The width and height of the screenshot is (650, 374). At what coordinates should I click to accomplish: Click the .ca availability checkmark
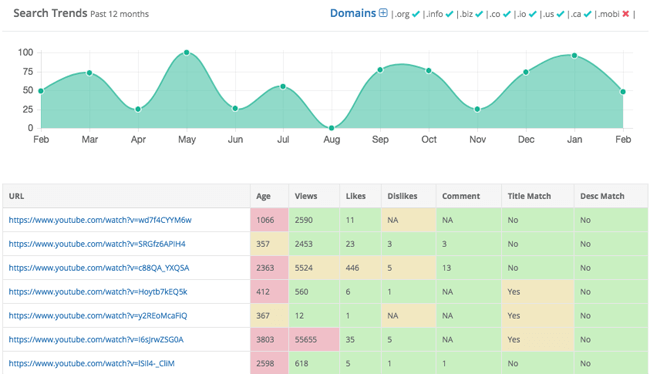click(587, 14)
